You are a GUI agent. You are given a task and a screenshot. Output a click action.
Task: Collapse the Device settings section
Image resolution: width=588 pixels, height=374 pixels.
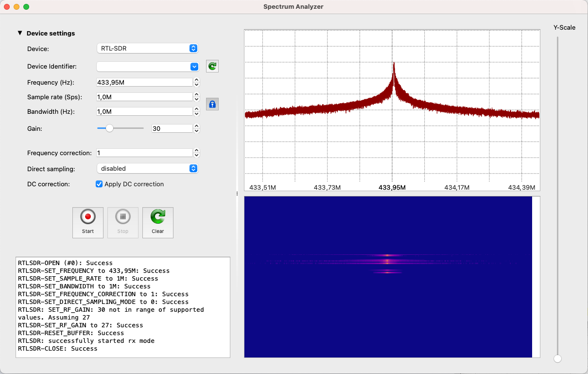[x=20, y=33]
